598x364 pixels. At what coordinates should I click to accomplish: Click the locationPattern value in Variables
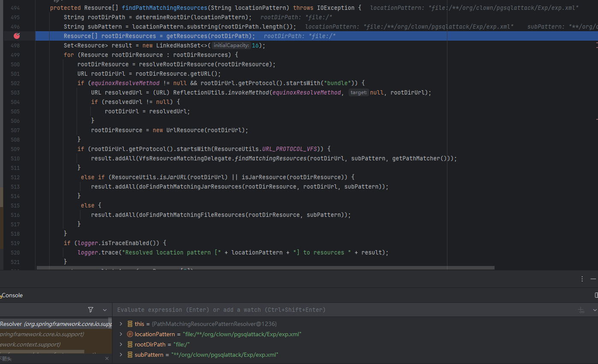coord(242,334)
